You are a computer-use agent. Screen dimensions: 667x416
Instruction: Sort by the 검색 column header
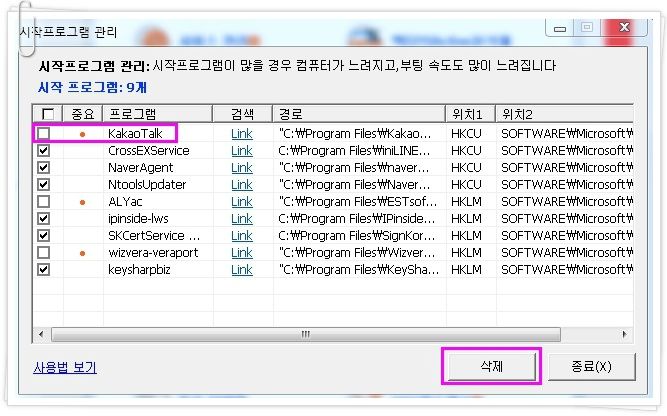pos(242,114)
